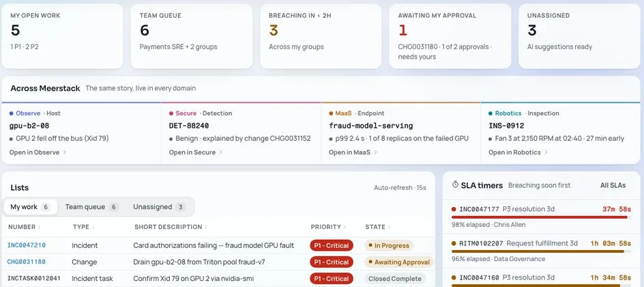Switch to the Team queue tab
The width and height of the screenshot is (644, 287).
[92, 207]
